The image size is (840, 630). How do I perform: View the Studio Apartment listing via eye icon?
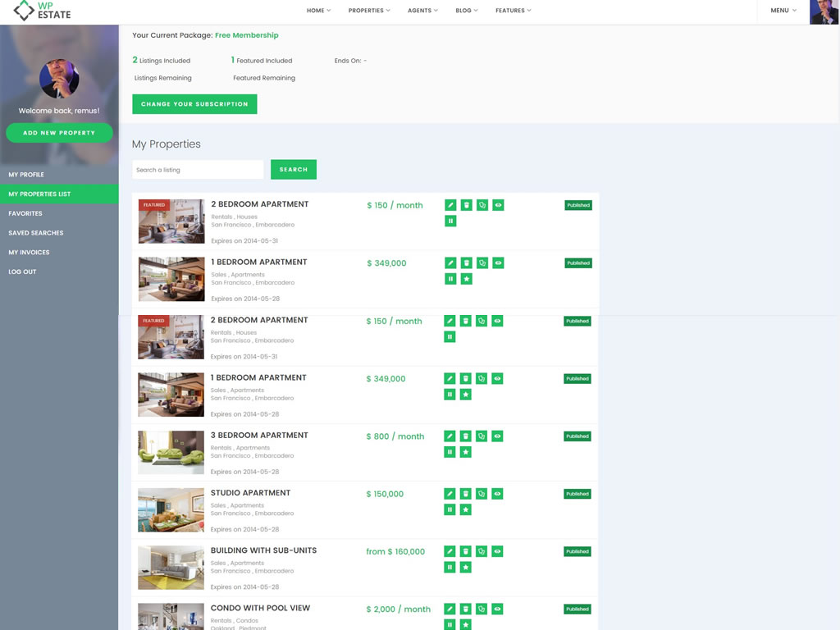(497, 494)
